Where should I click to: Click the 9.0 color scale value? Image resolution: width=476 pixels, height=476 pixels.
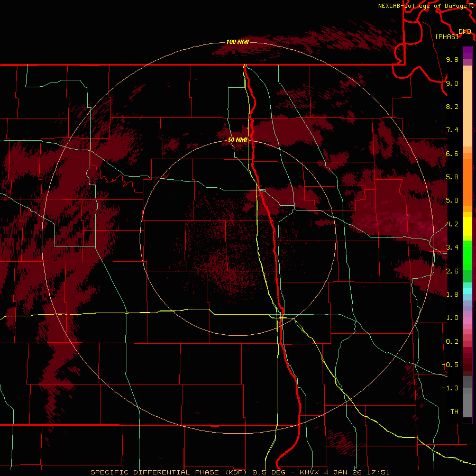pyautogui.click(x=452, y=83)
